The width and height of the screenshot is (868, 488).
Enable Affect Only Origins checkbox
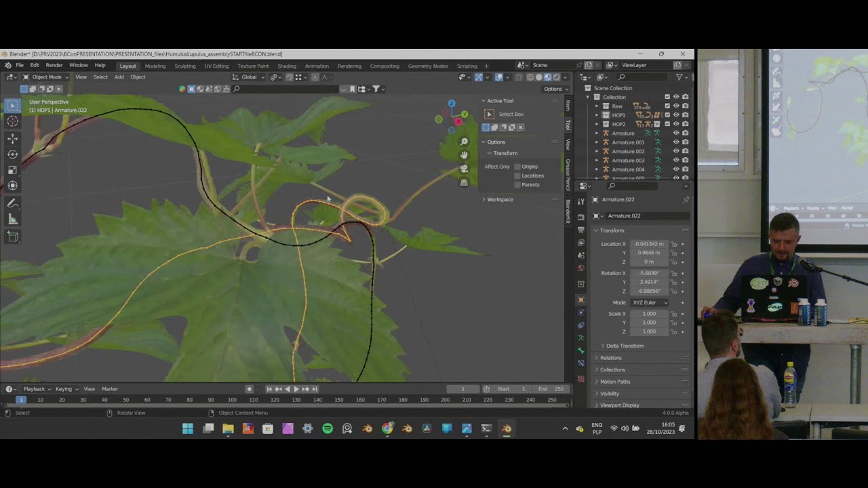click(517, 167)
